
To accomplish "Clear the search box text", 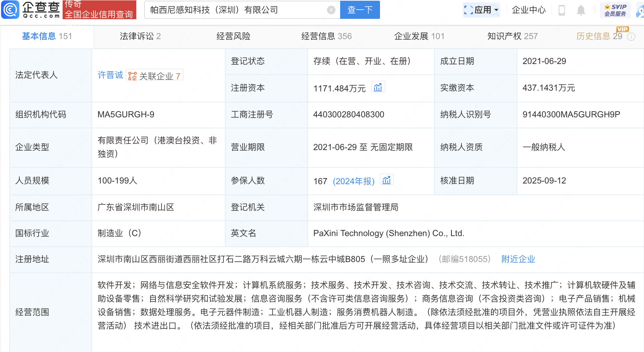I will coord(331,10).
